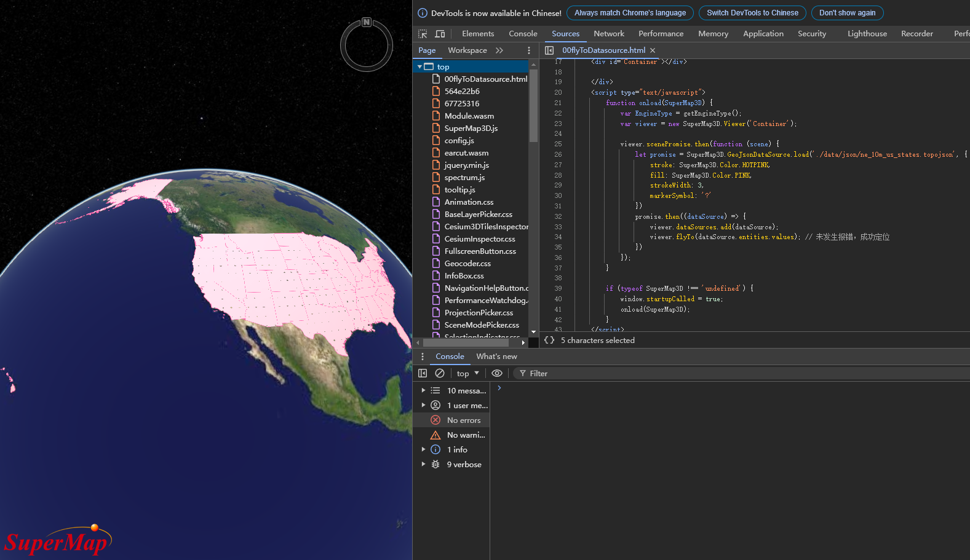The width and height of the screenshot is (970, 560).
Task: Open the 564e22b6 file entry
Action: 462,92
